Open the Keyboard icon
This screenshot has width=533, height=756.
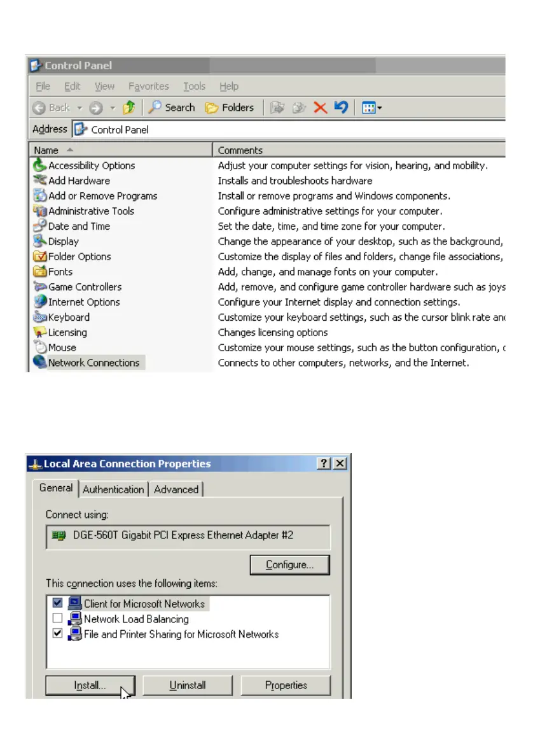pos(39,317)
